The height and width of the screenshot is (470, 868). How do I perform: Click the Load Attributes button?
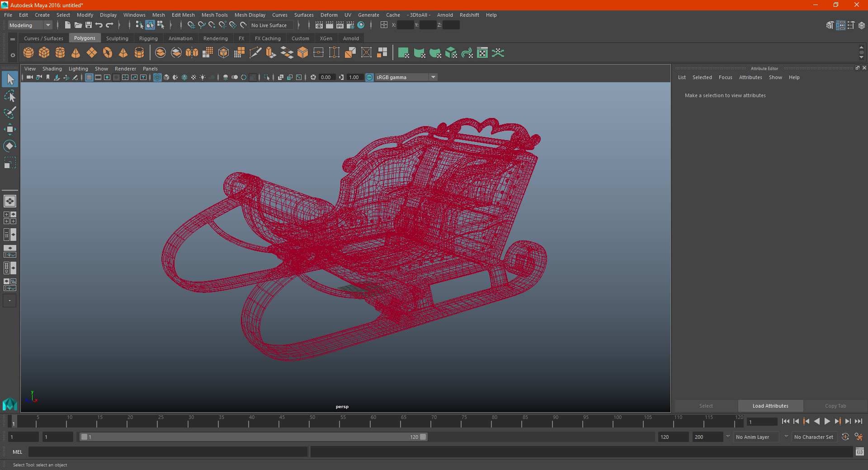coord(770,406)
